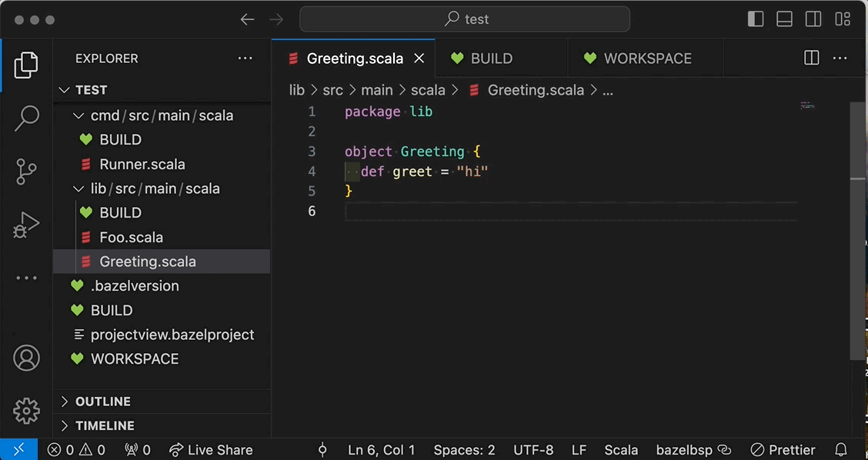Open the Source Control view
Viewport: 868px width, 460px height.
26,172
